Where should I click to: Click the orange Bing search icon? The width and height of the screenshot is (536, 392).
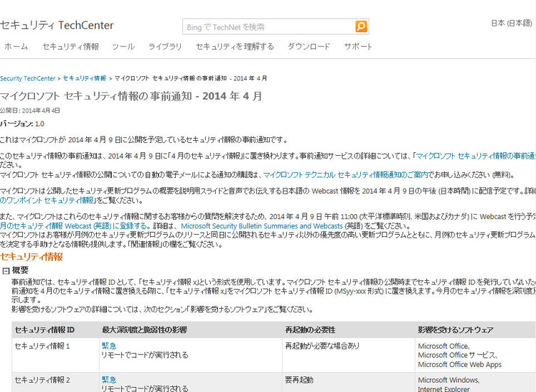(361, 26)
